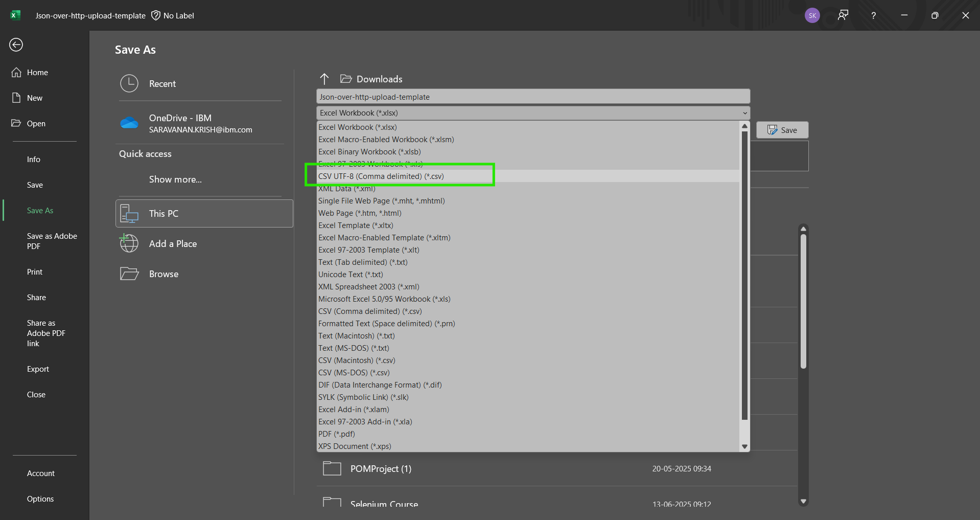
Task: Open Export in the left menu
Action: point(38,369)
